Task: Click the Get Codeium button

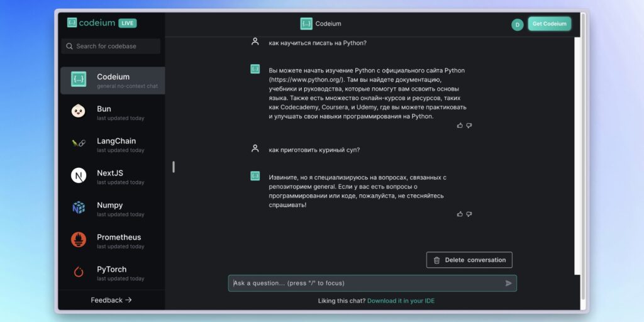Action: click(549, 24)
